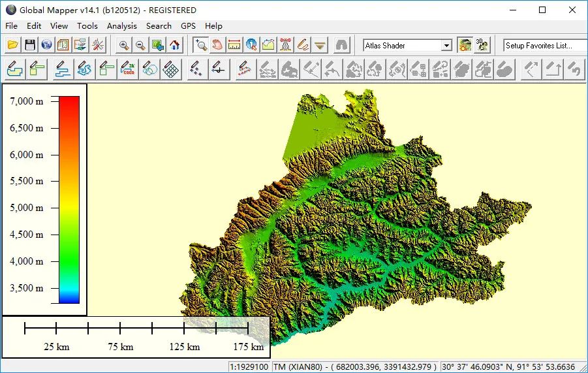Select the Pan hand (Grab) tool

pos(217,46)
